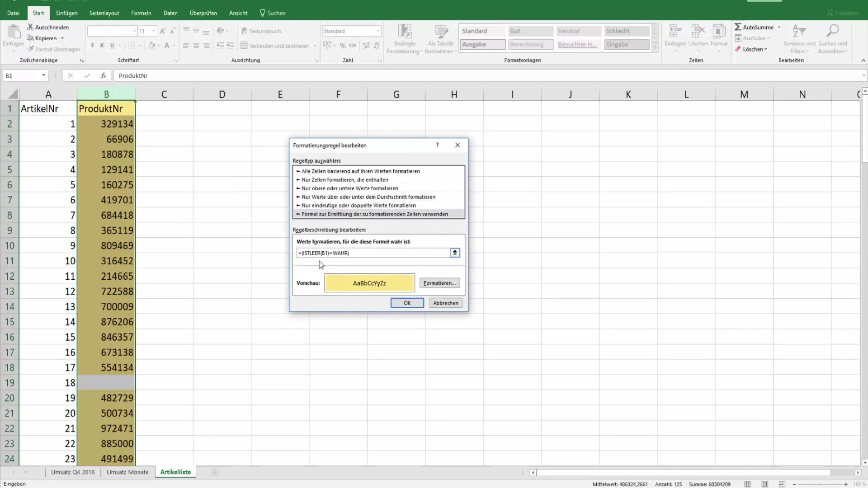Image resolution: width=868 pixels, height=488 pixels.
Task: Click the Löschen eraser icon
Action: pos(738,49)
